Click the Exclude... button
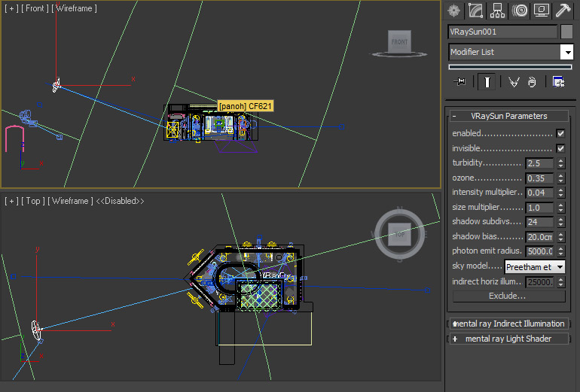This screenshot has height=392, width=580. (x=508, y=296)
